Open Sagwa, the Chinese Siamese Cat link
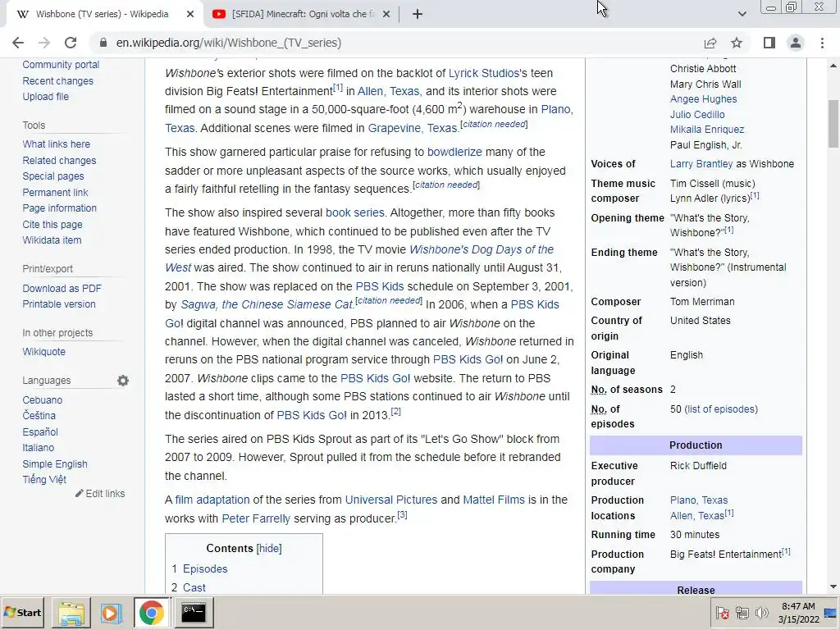 click(x=267, y=304)
